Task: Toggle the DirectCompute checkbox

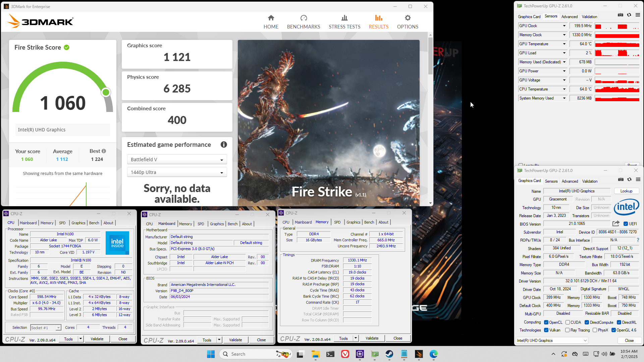Action: point(587,322)
